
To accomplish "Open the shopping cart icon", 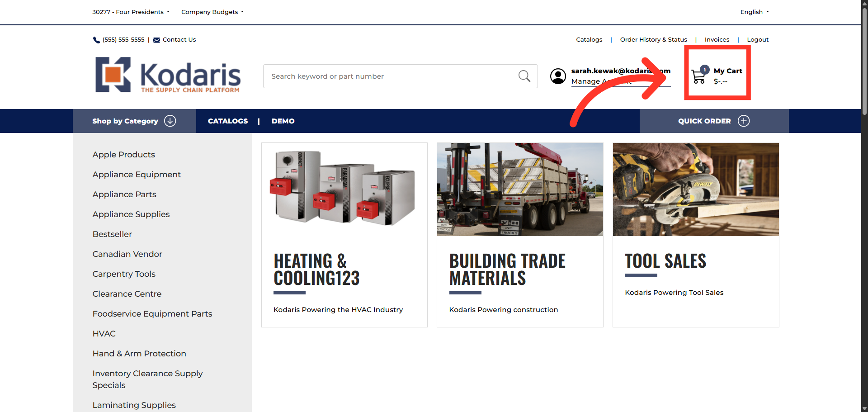I will [x=699, y=76].
